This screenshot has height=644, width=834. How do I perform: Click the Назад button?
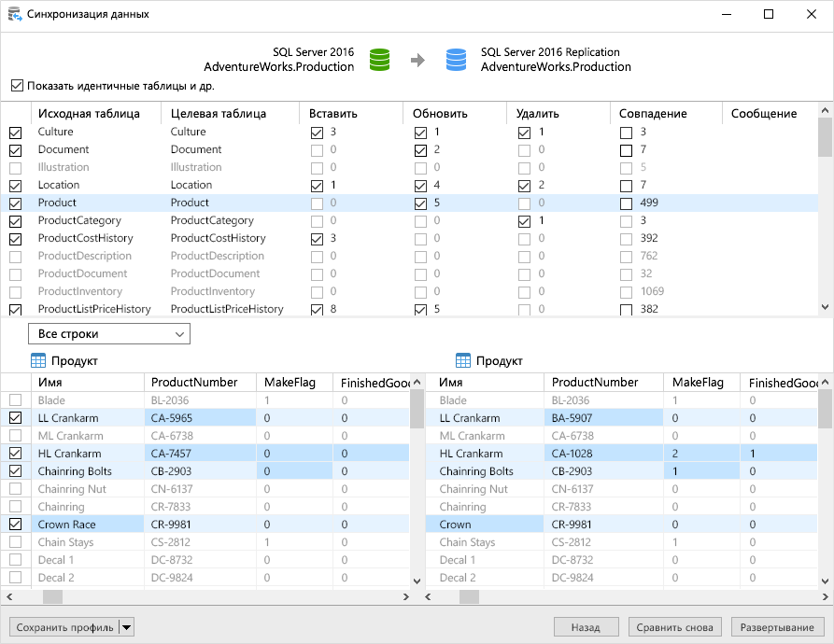[586, 627]
